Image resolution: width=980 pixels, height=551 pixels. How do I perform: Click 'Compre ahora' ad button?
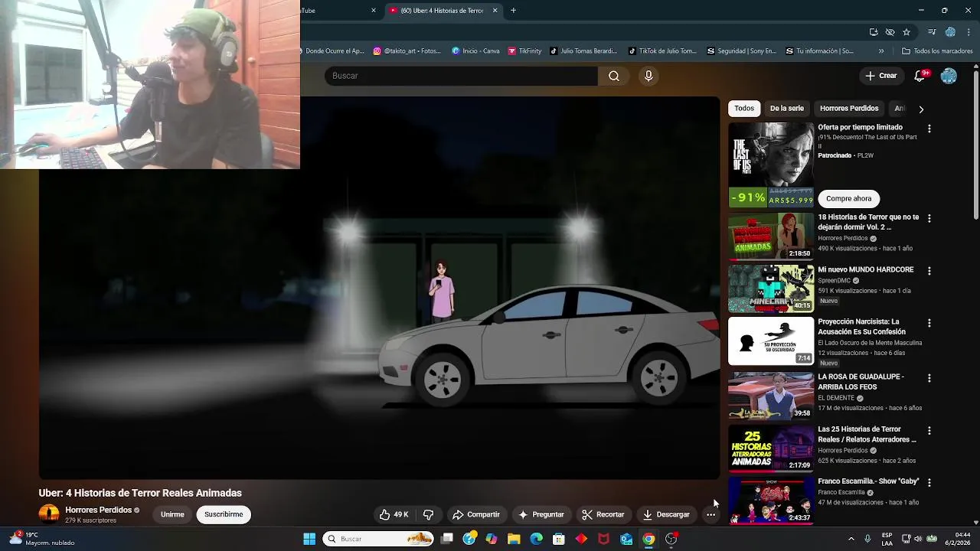click(x=848, y=198)
